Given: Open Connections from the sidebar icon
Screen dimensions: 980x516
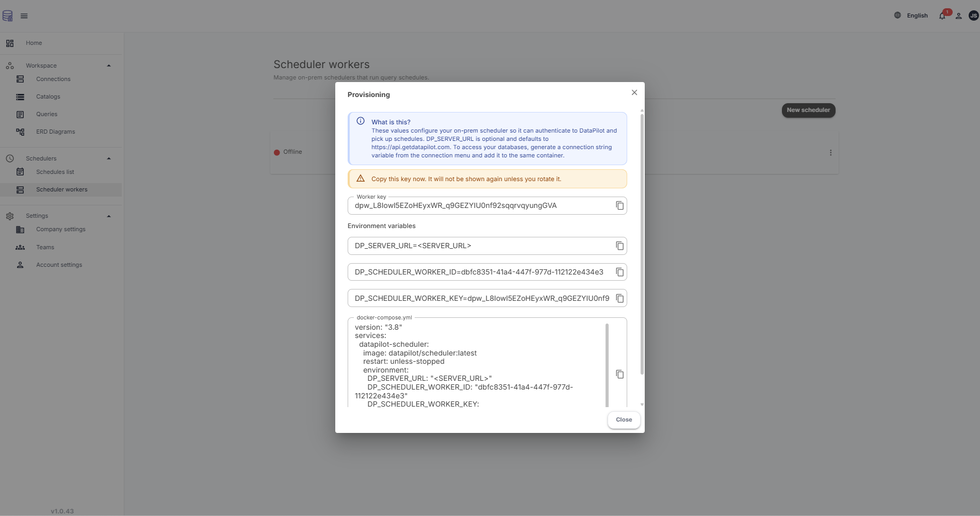Looking at the screenshot, I should click(20, 79).
